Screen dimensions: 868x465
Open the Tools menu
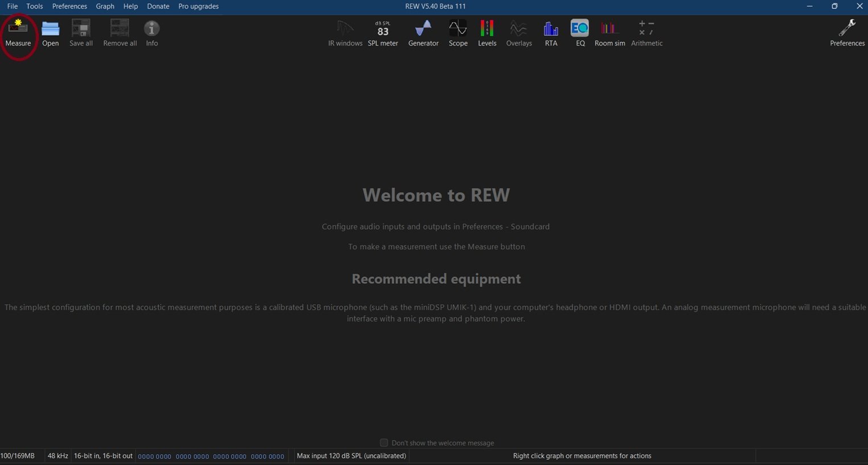[35, 6]
